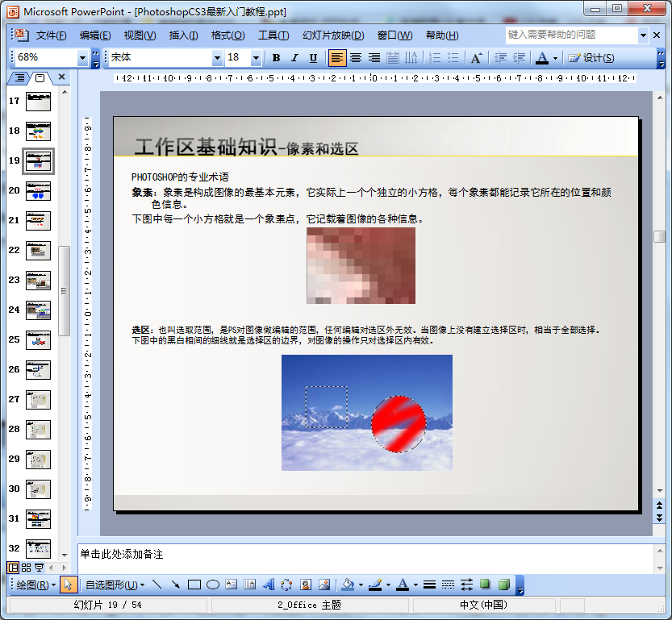672x620 pixels.
Task: Open the 格式(O) menu
Action: click(228, 35)
